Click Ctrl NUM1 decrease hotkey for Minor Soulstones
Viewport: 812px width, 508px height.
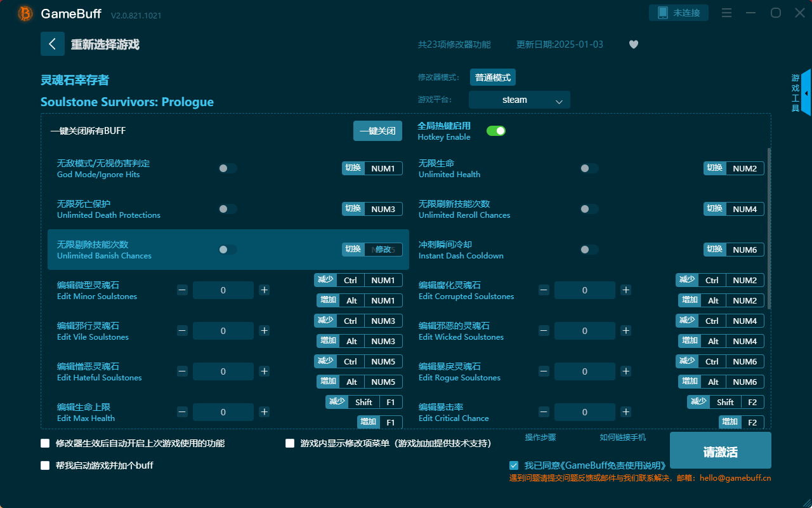(358, 280)
